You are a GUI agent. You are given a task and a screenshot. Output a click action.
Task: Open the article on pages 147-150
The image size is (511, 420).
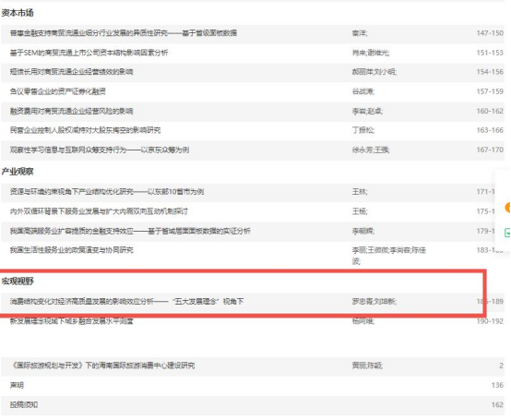(x=124, y=33)
